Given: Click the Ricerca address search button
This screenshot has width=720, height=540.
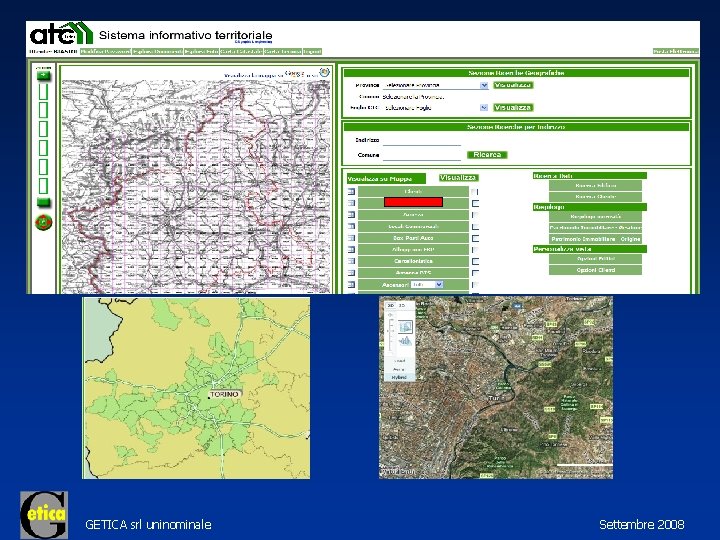Looking at the screenshot, I should point(487,155).
